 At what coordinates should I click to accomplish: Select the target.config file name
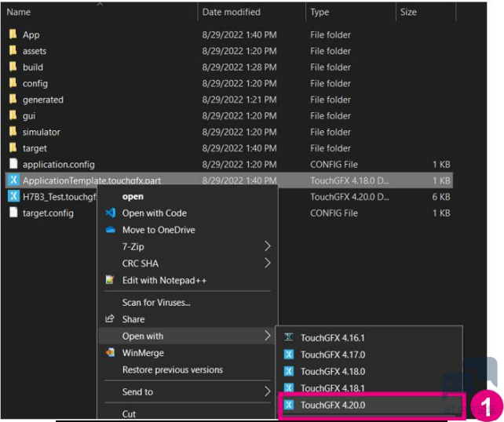coord(48,213)
